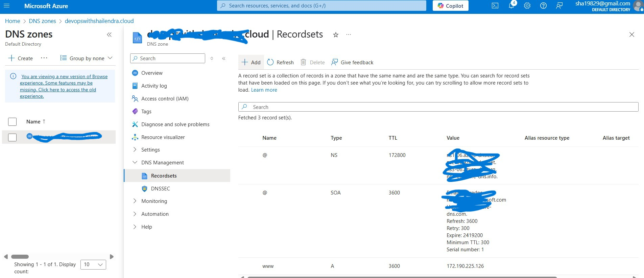
Task: Close the Recordsets blade
Action: pos(631,34)
